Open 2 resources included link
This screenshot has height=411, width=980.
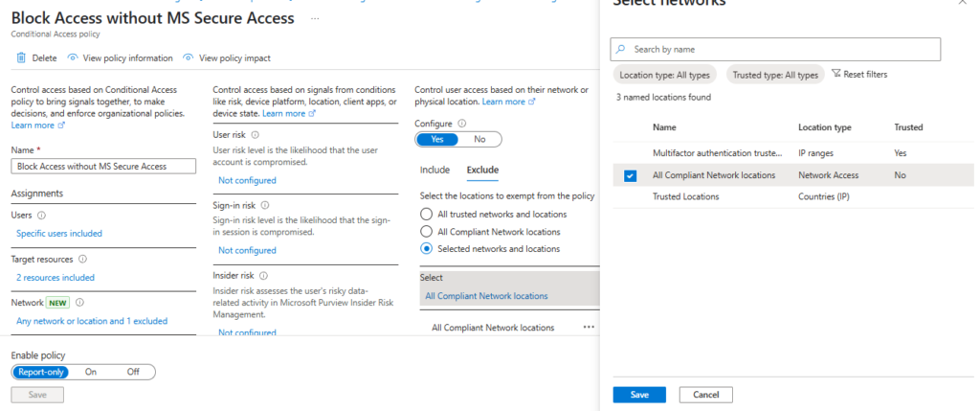(56, 277)
